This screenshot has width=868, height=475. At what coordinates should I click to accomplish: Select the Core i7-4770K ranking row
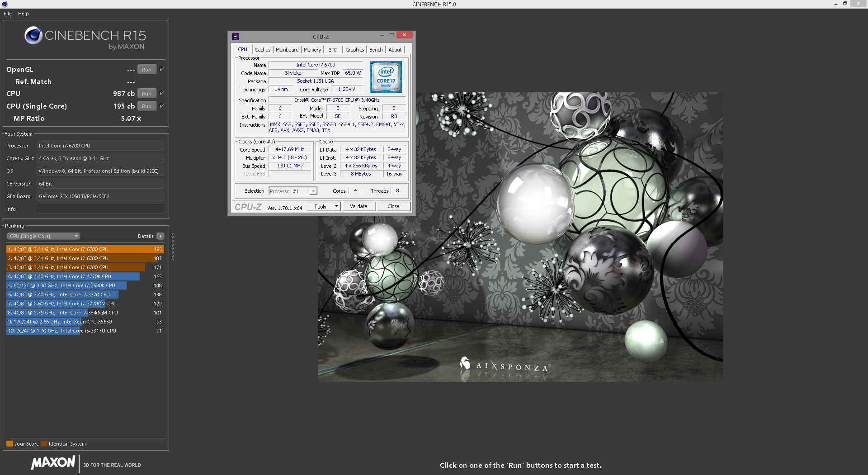[x=85, y=276]
